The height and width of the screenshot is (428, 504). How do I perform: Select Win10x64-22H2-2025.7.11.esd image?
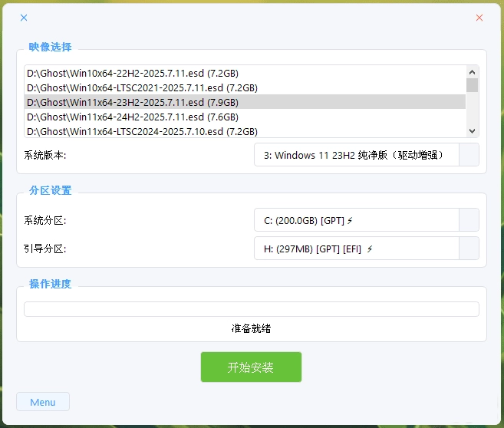(x=245, y=74)
